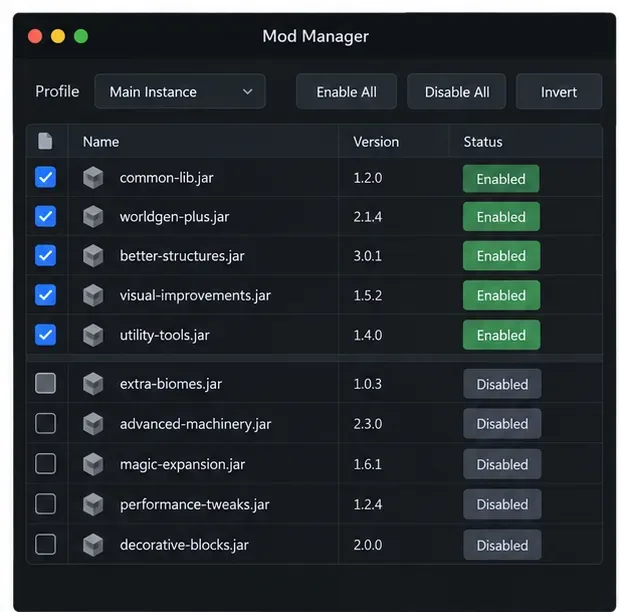Click the cube icon for performance-tweaks.jar
This screenshot has height=612, width=619.
[93, 504]
